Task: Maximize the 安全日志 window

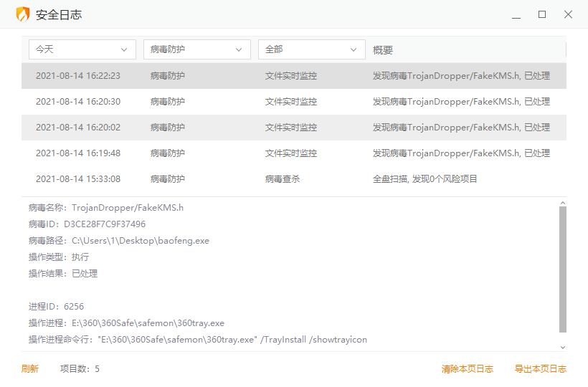Action: click(x=542, y=14)
